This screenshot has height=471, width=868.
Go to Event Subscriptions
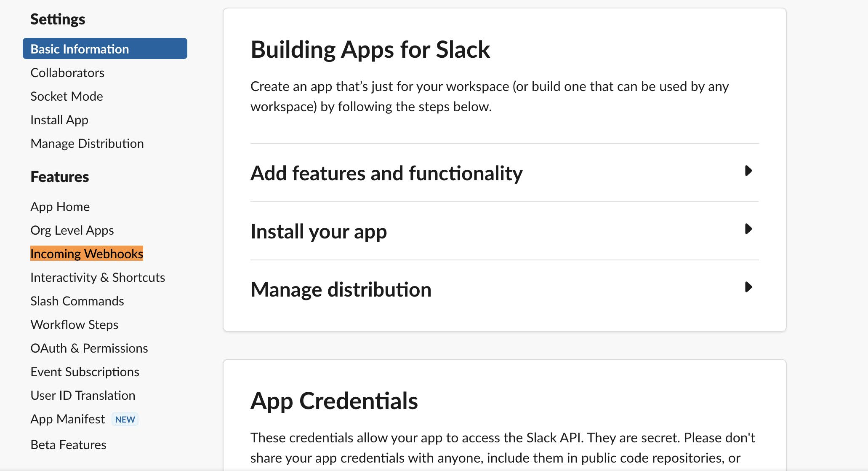(x=85, y=372)
